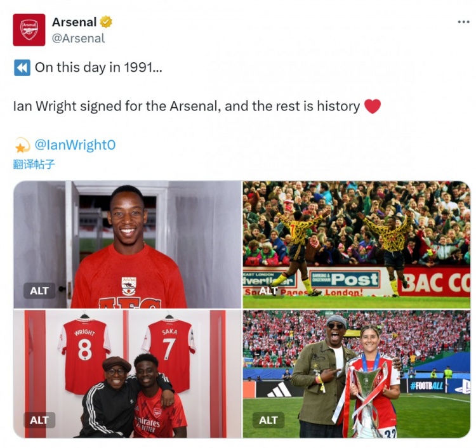Visit the @IanWright0 mention
476x448 pixels.
[x=75, y=145]
